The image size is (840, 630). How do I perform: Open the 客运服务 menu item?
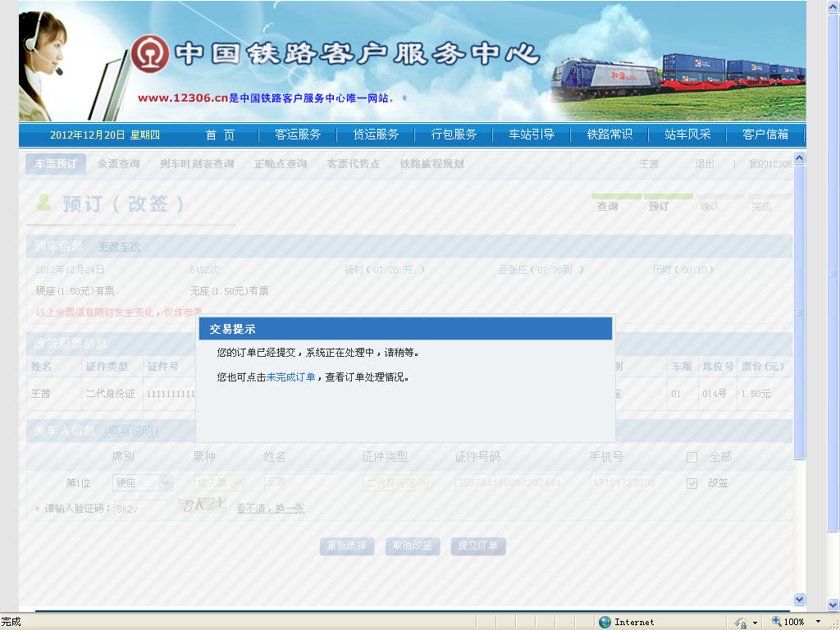[298, 135]
